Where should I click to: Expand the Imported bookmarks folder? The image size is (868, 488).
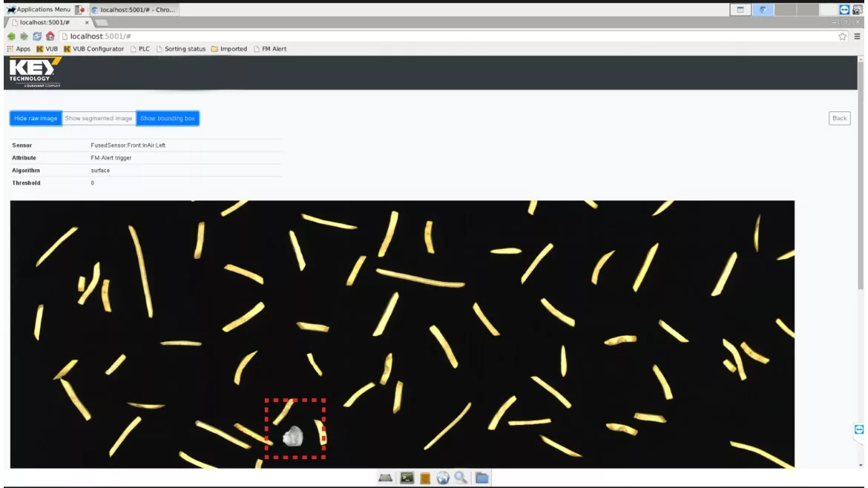click(228, 49)
